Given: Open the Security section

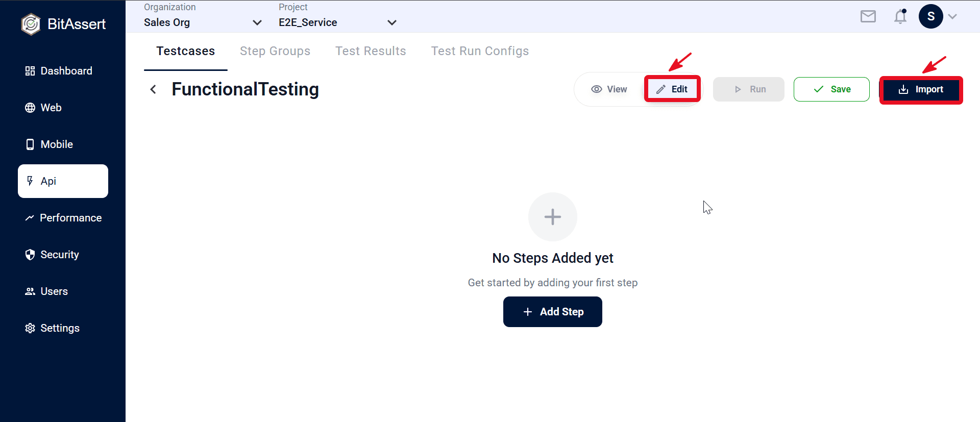Looking at the screenshot, I should point(52,255).
